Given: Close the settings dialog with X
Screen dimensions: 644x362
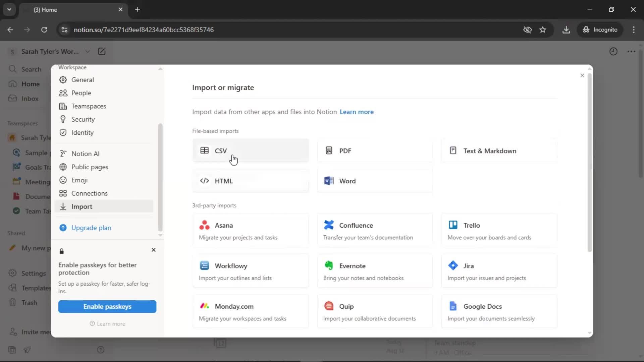Looking at the screenshot, I should coord(582,75).
